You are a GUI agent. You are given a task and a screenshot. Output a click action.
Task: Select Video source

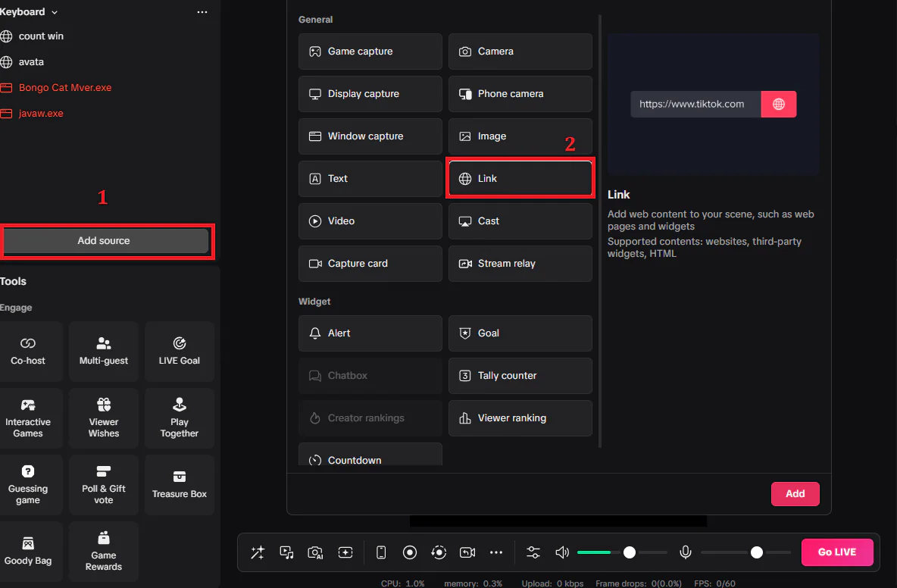coord(370,220)
